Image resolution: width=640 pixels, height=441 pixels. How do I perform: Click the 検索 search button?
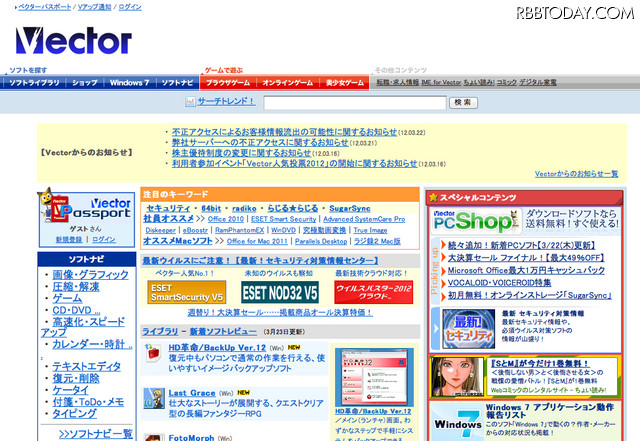[x=463, y=102]
